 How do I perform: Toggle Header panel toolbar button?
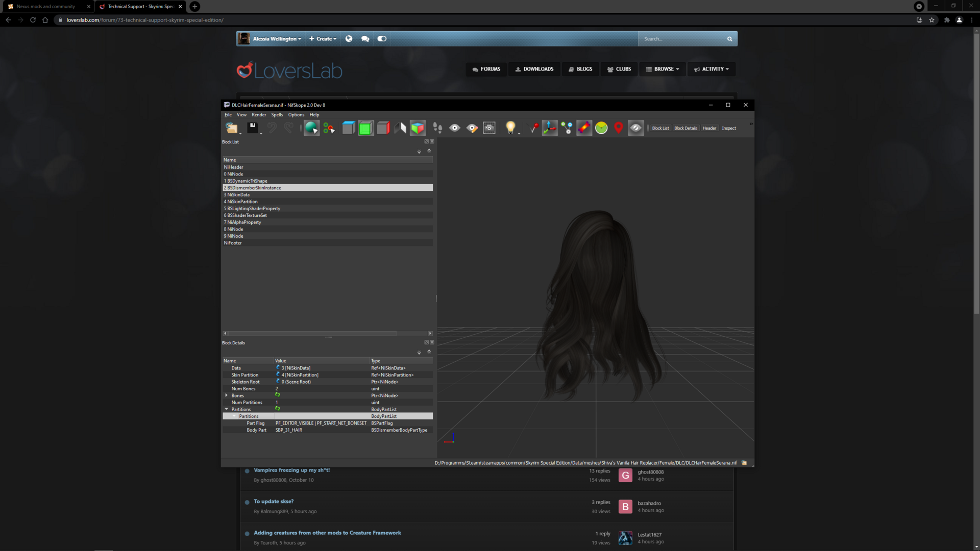point(709,128)
